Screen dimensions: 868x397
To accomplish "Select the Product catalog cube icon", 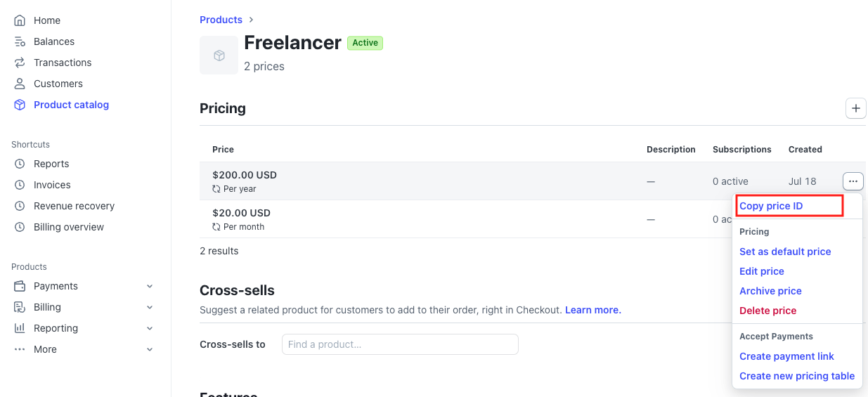I will (20, 105).
